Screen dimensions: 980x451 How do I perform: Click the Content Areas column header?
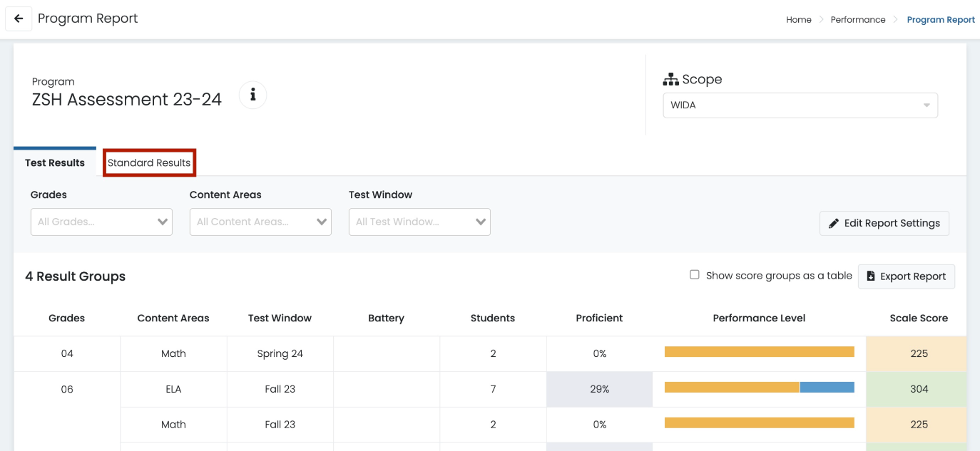coord(173,318)
